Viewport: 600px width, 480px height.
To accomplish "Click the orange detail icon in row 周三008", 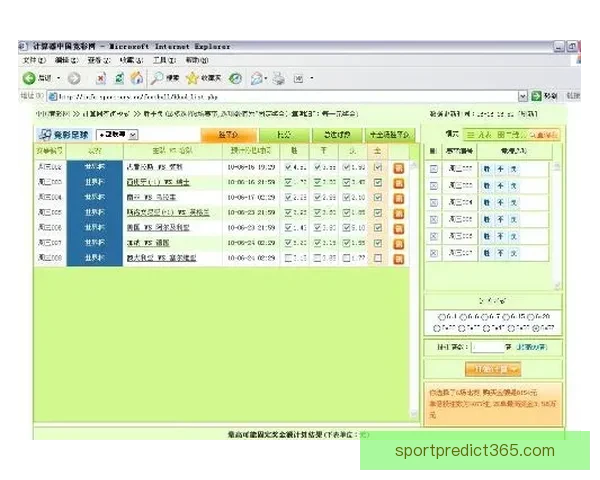I will tap(399, 259).
